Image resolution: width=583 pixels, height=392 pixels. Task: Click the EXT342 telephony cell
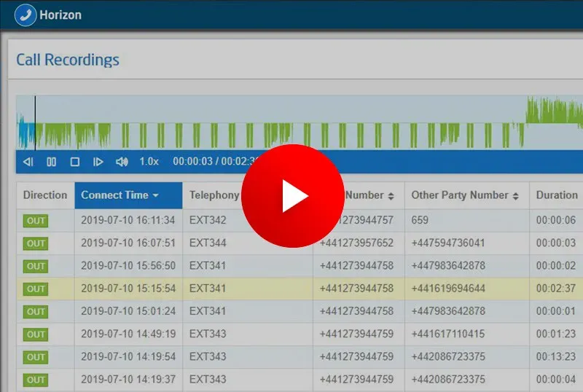(x=208, y=220)
